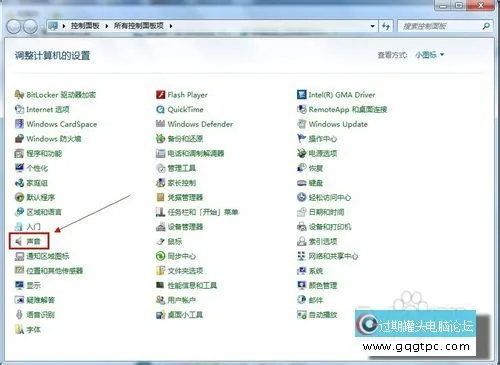The image size is (500, 365).
Task: Click the 管理工具 icon
Action: point(160,168)
